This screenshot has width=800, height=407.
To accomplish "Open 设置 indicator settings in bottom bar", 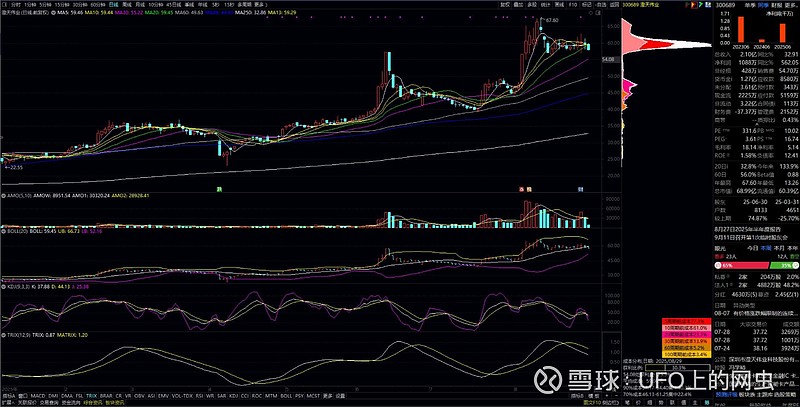I will coord(340,396).
